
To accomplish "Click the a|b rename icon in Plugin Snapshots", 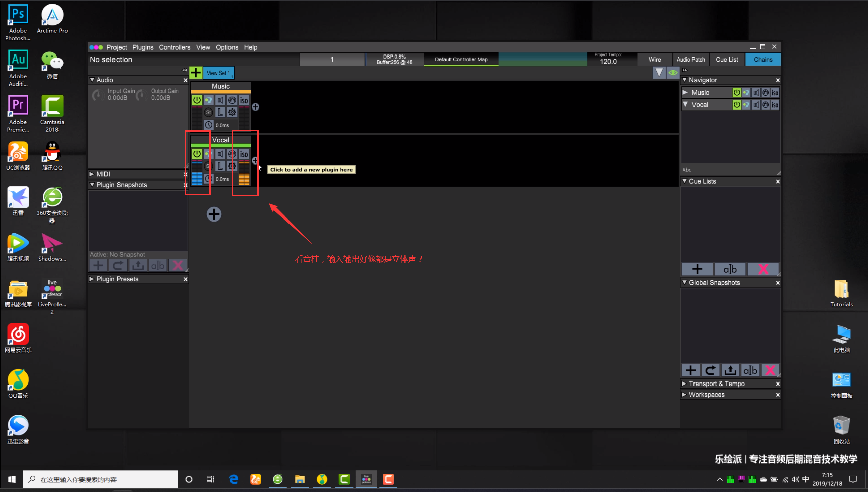I will (158, 265).
